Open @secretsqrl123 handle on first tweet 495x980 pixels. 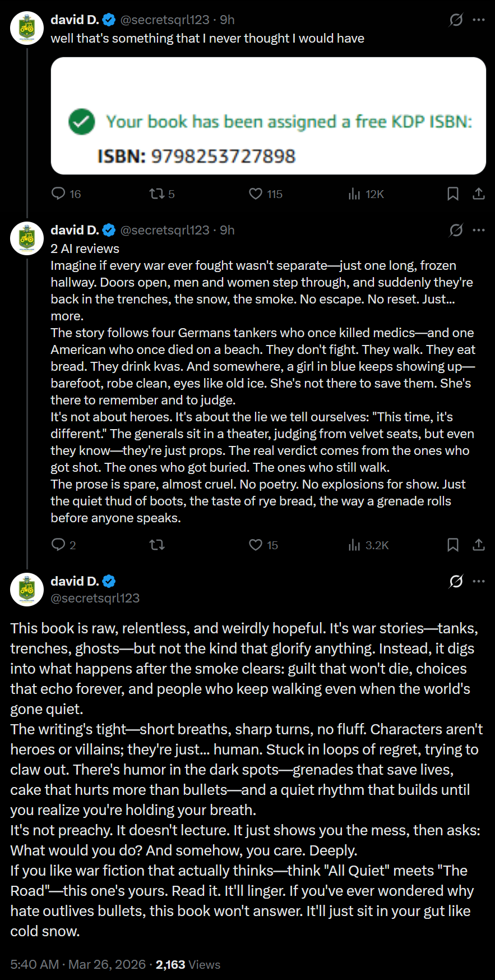click(165, 20)
